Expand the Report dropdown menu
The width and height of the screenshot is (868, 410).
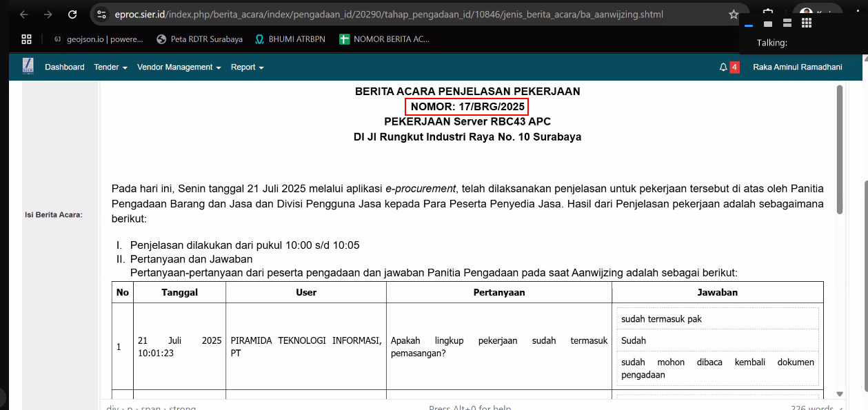pos(247,68)
